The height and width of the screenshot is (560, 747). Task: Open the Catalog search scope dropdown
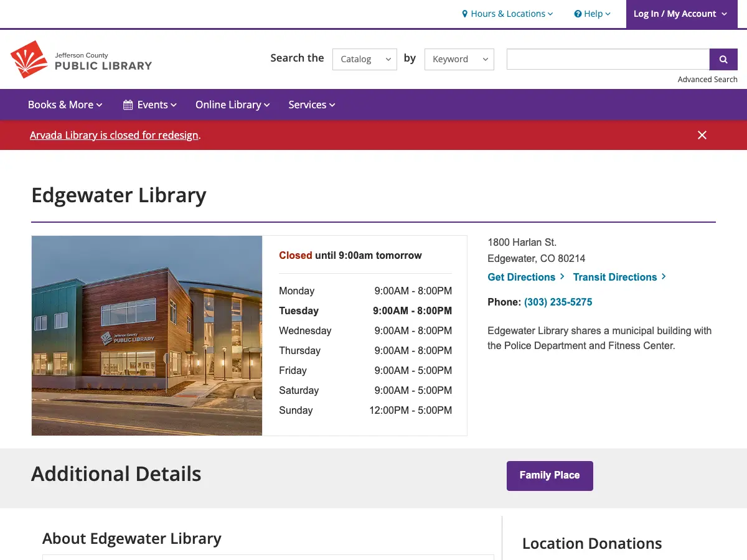(x=365, y=59)
